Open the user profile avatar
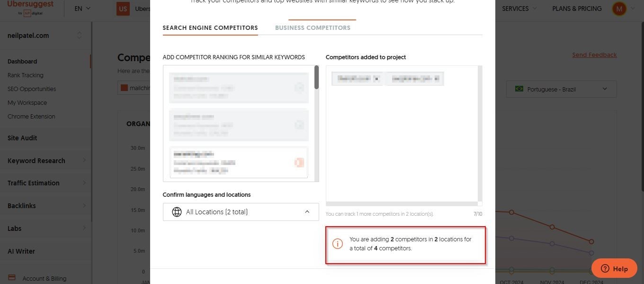Screen dimensions: 644x284 click(619, 9)
